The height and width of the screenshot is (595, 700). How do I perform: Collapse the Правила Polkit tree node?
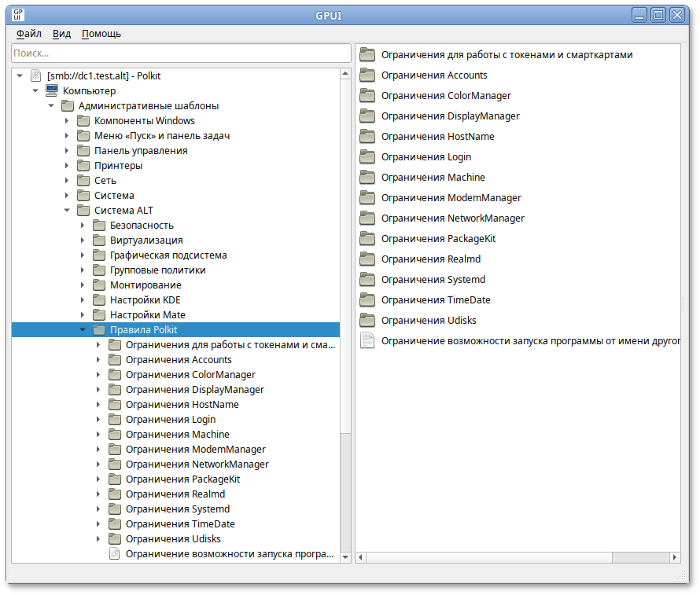(x=83, y=330)
